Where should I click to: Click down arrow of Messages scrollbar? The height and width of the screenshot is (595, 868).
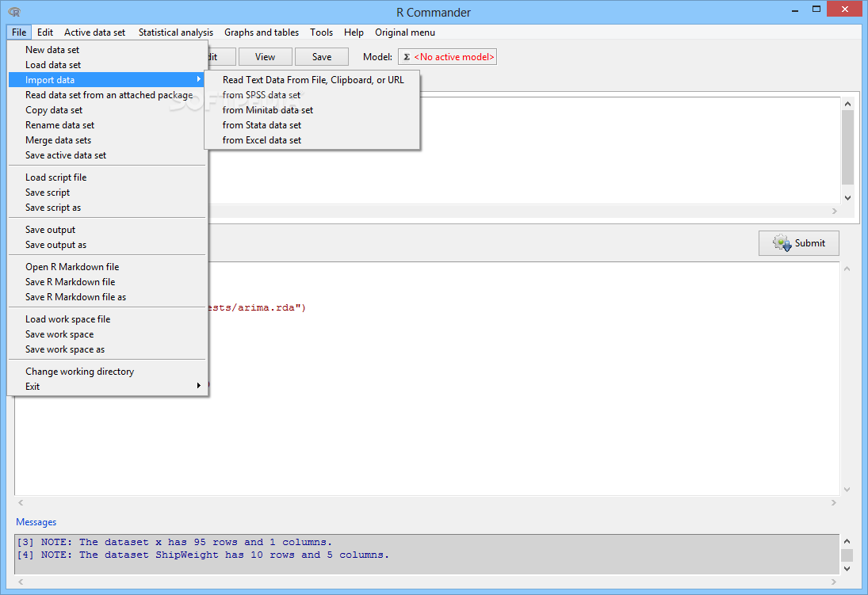pos(847,568)
